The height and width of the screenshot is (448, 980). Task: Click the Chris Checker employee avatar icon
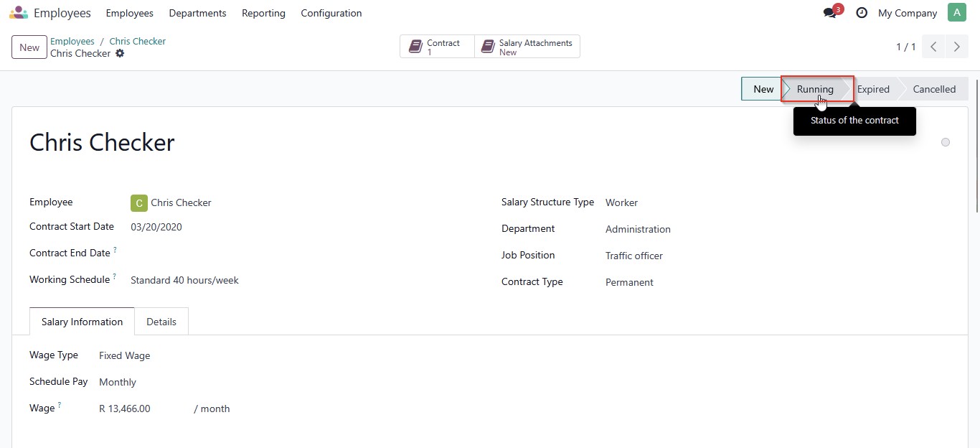point(138,203)
